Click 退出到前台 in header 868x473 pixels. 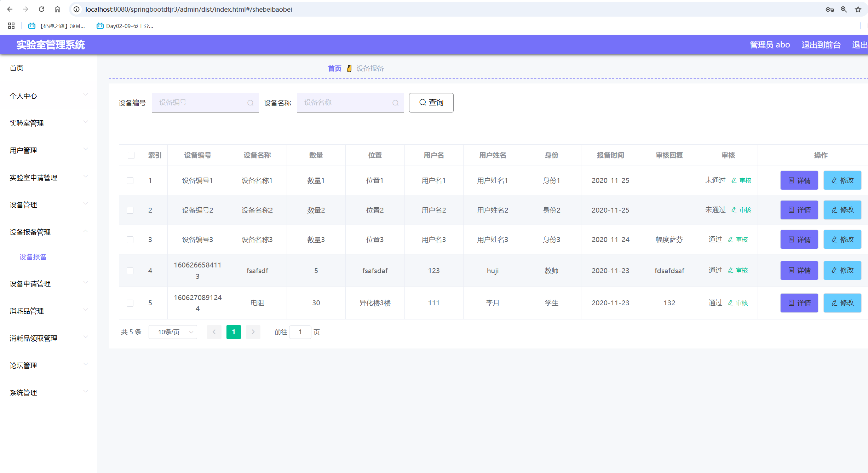click(821, 45)
